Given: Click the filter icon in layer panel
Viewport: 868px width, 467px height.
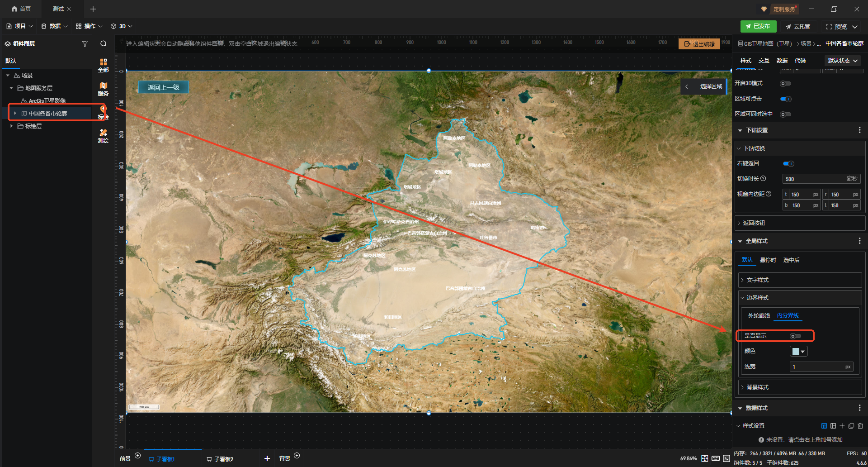Looking at the screenshot, I should tap(85, 44).
